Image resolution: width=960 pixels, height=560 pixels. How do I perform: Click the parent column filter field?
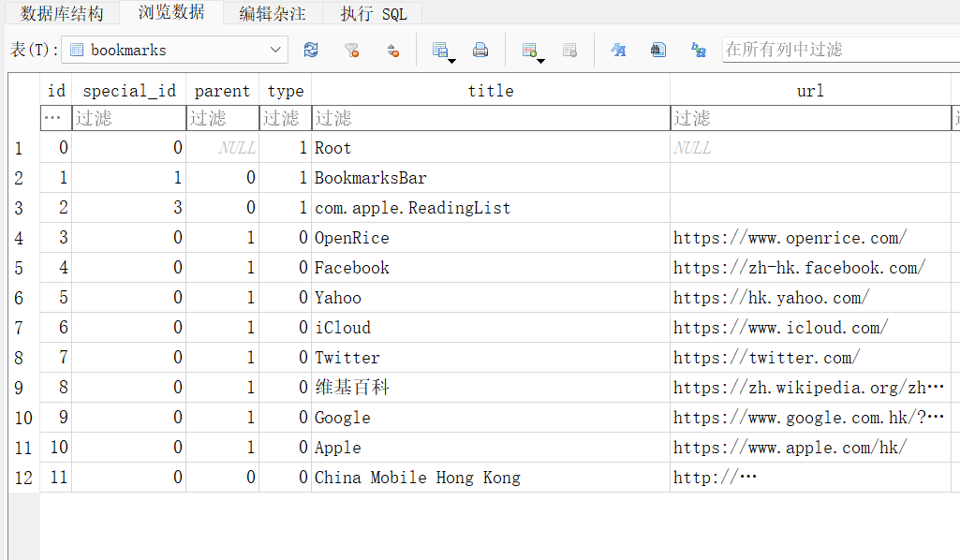coord(223,118)
